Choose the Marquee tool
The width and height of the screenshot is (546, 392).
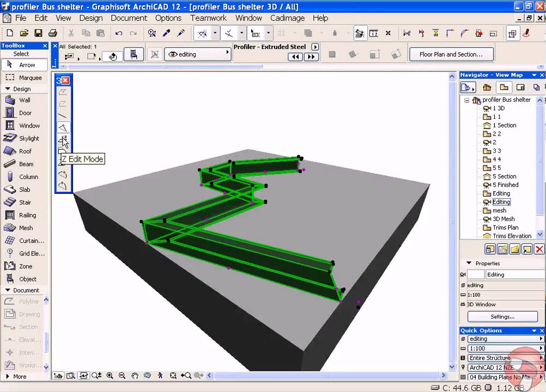pos(25,77)
